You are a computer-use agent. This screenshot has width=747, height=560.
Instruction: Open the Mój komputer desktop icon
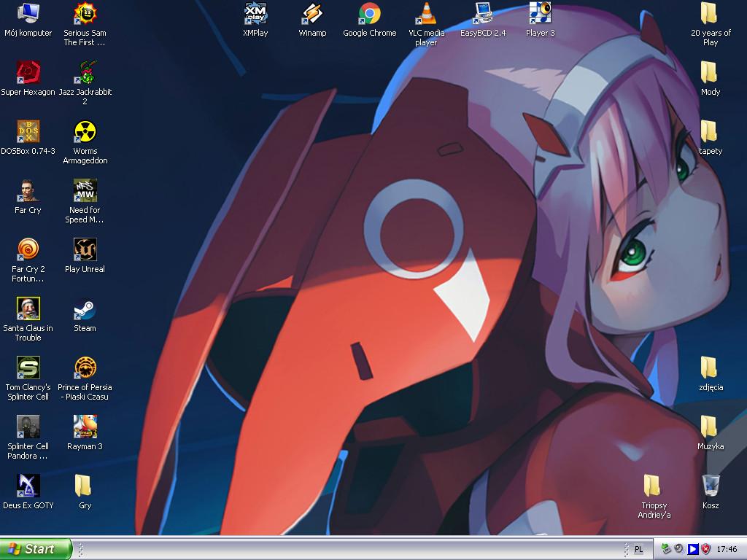[28, 13]
